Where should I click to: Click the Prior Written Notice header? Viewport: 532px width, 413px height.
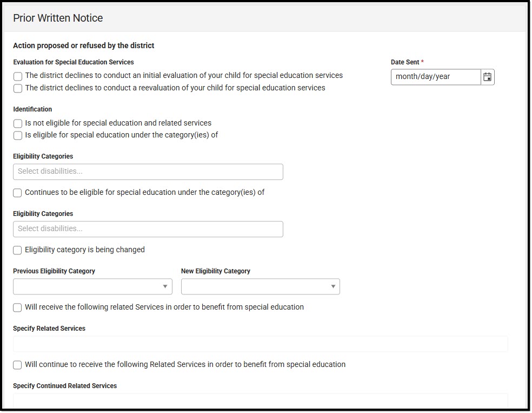point(58,18)
